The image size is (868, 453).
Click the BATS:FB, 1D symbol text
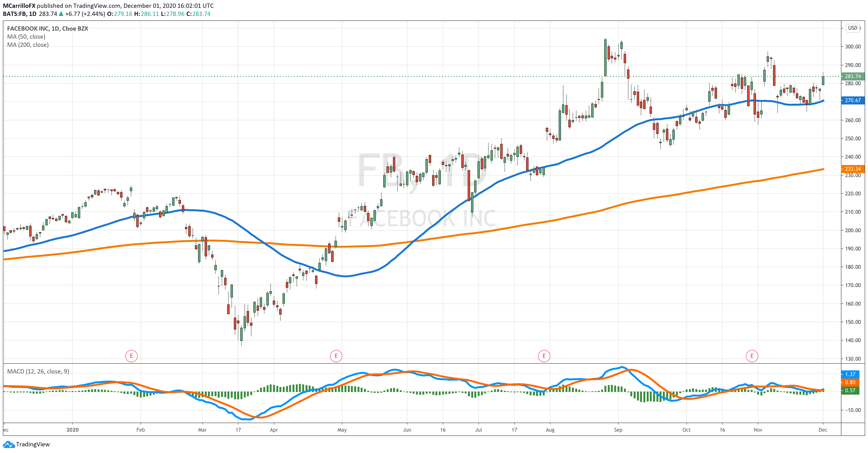tap(19, 14)
